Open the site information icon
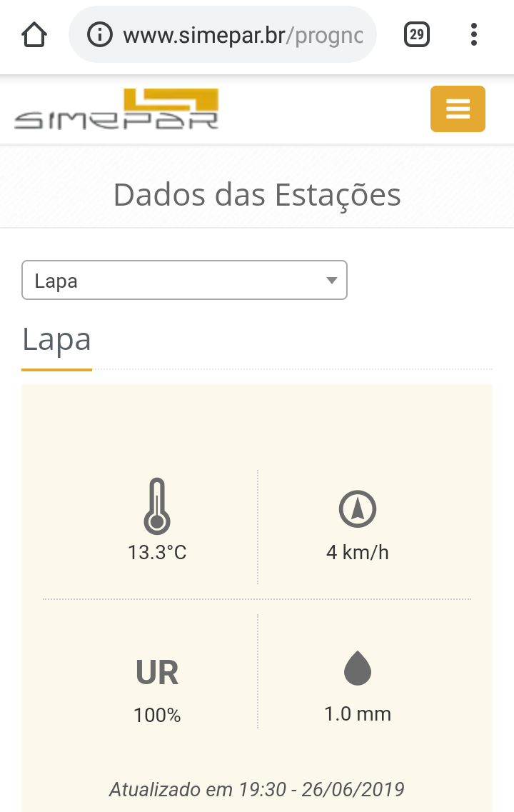 pos(99,35)
